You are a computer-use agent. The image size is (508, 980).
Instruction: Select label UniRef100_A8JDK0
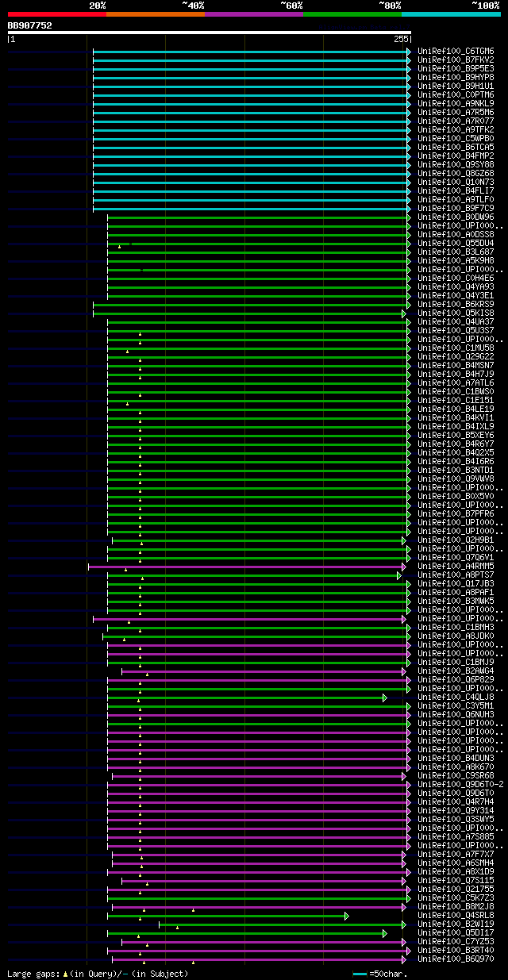pyautogui.click(x=456, y=636)
